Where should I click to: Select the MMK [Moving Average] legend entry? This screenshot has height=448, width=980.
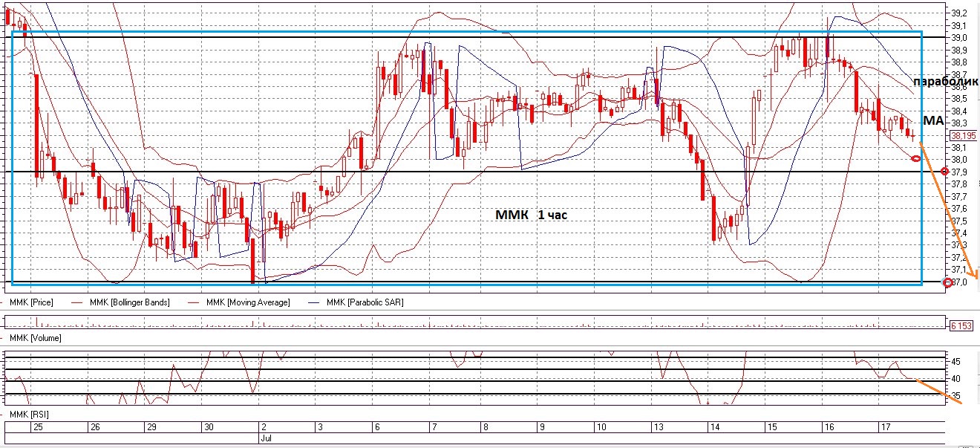(248, 302)
